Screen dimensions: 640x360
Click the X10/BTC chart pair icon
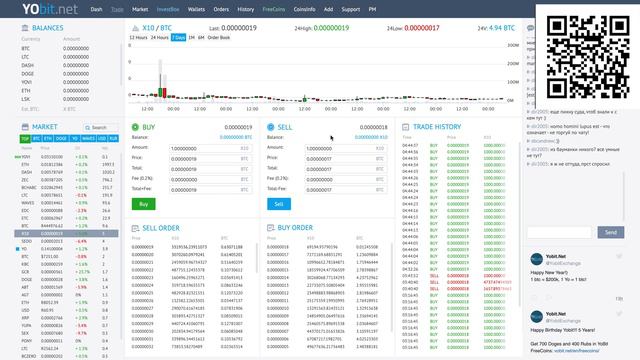point(136,28)
